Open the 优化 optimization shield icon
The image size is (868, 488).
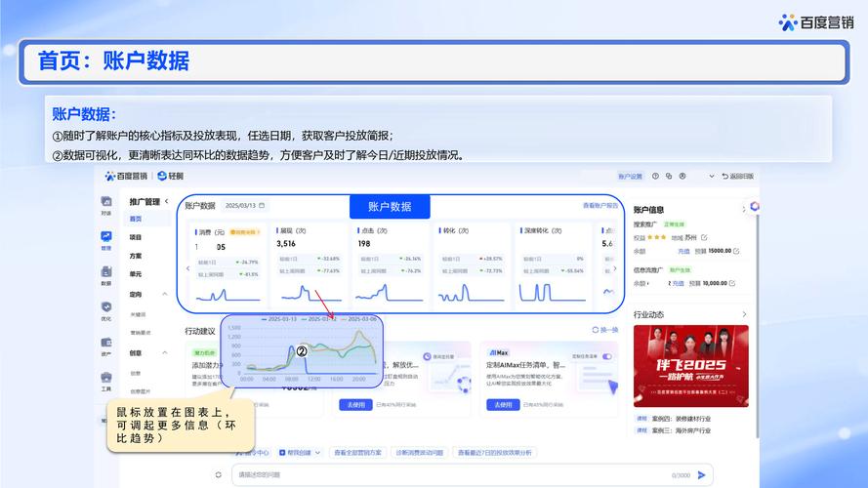coord(106,307)
